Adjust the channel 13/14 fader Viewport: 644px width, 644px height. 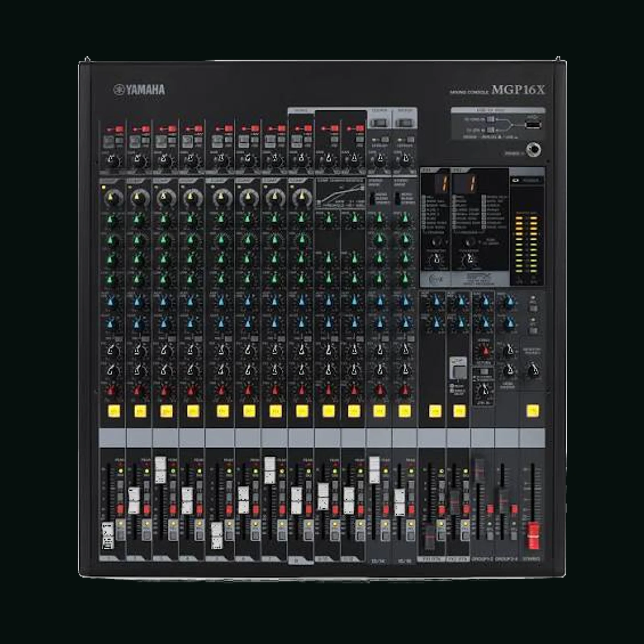tap(374, 470)
